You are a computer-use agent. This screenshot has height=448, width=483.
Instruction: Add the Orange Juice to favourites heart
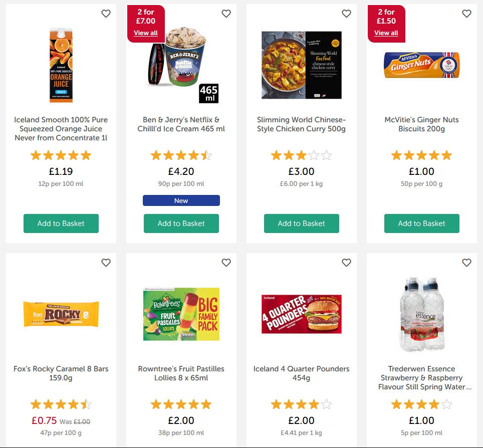pos(106,14)
